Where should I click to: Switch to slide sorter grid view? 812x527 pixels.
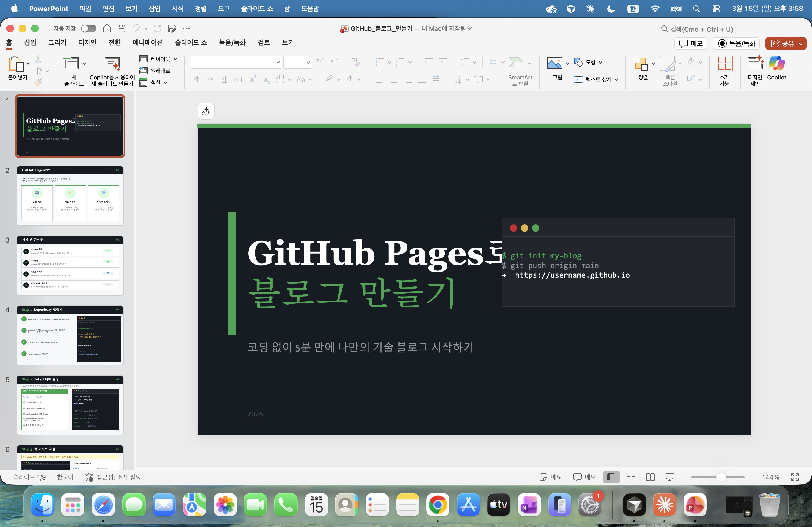631,477
